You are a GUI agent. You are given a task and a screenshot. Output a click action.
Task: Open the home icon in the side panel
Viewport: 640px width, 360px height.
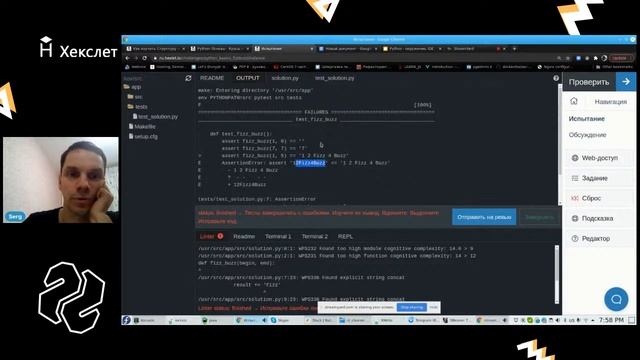point(574,101)
